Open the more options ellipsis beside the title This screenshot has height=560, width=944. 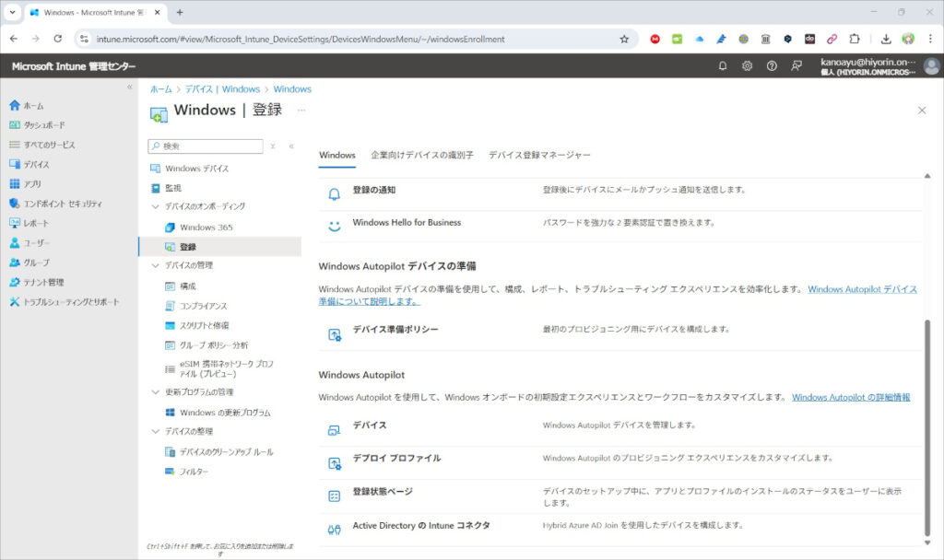[x=301, y=111]
